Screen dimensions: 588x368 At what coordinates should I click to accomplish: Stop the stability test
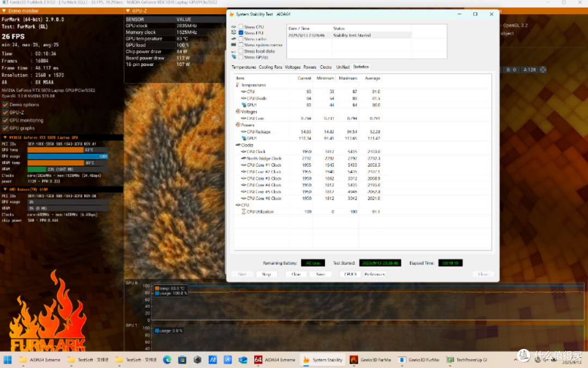[266, 274]
